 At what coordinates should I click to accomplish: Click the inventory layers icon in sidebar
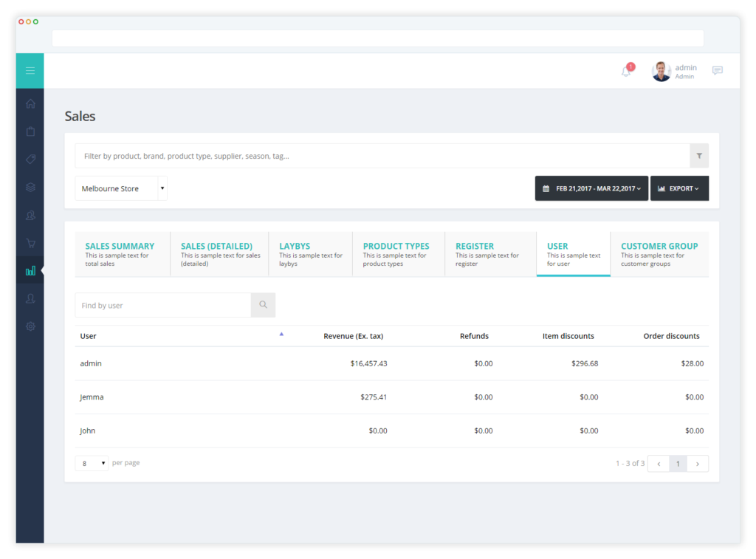(x=30, y=187)
